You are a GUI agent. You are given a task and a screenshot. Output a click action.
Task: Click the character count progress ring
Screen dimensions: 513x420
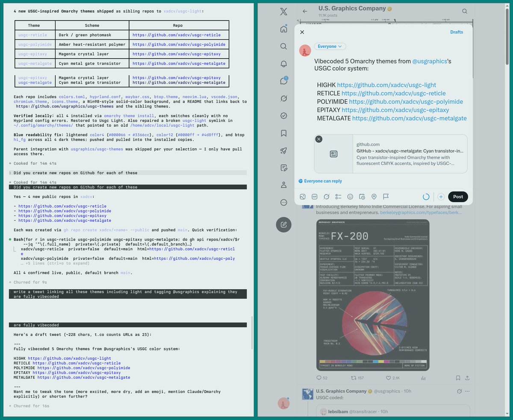pyautogui.click(x=426, y=197)
